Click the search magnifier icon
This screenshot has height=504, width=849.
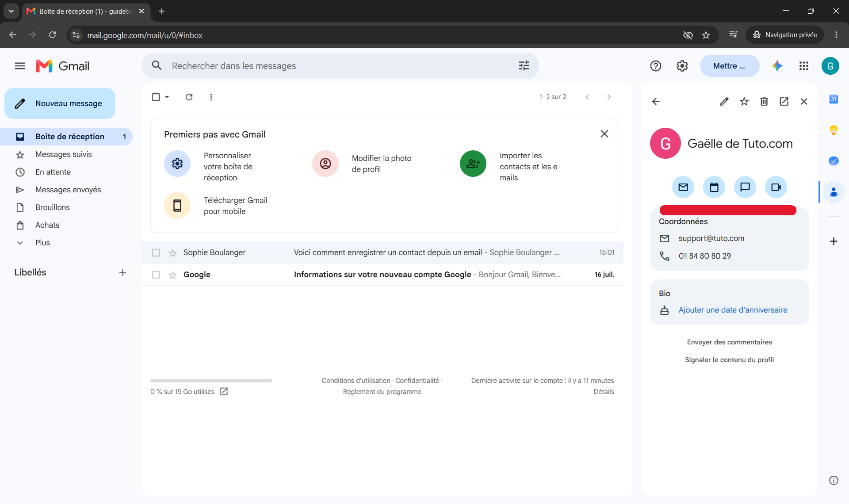157,65
